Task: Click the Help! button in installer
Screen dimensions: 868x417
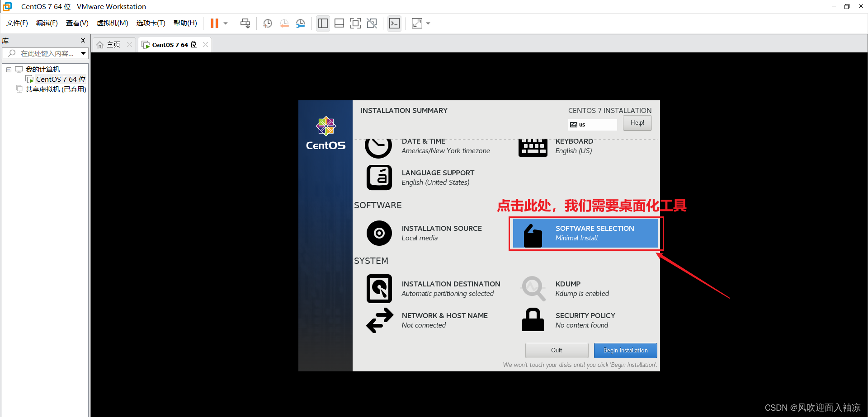Action: click(637, 123)
